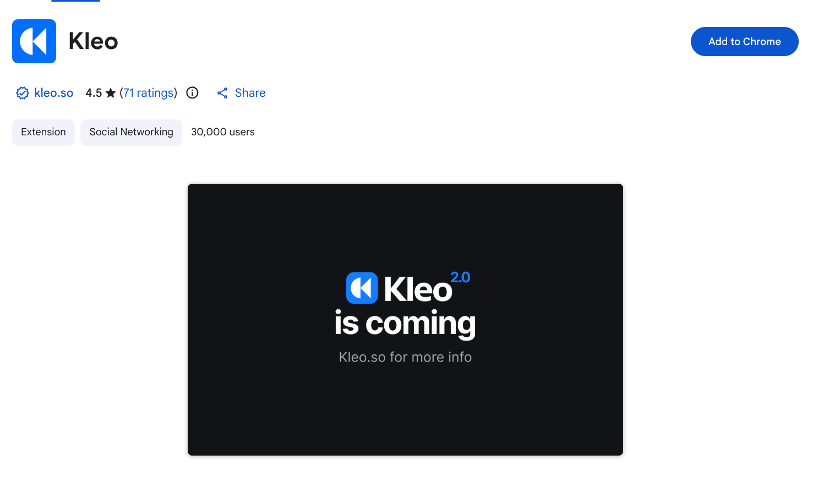This screenshot has width=818, height=504.
Task: Open the ratings info circle icon
Action: [192, 93]
